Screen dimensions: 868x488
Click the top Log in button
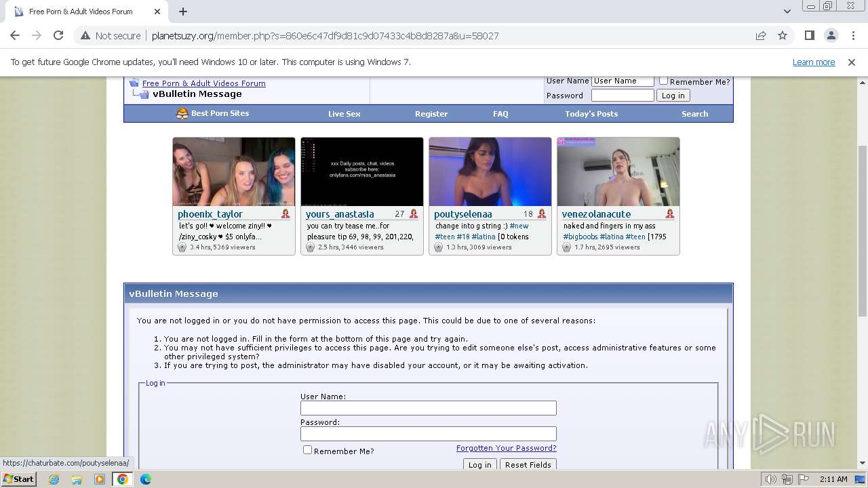click(673, 96)
